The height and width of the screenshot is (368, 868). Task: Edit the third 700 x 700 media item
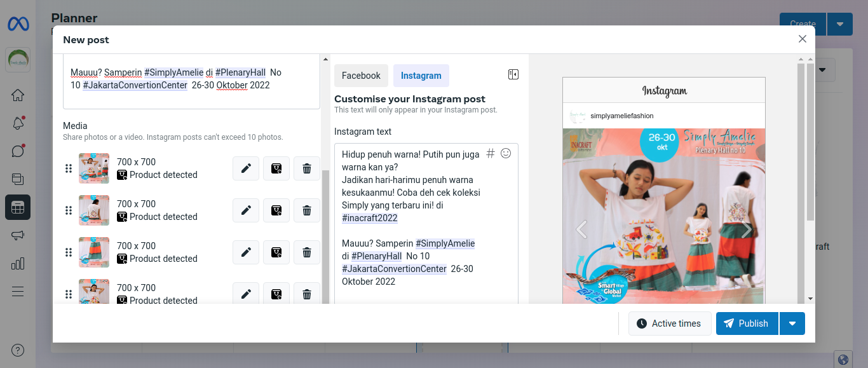[x=246, y=252]
